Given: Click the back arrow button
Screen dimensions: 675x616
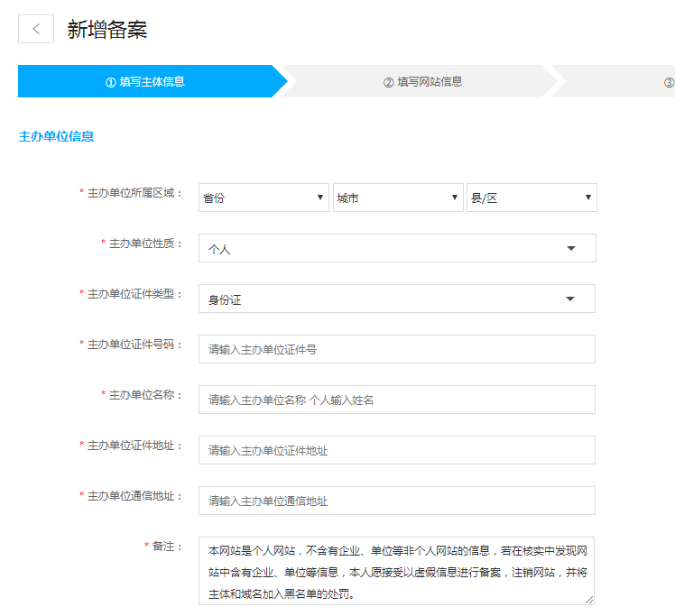Looking at the screenshot, I should (x=36, y=29).
